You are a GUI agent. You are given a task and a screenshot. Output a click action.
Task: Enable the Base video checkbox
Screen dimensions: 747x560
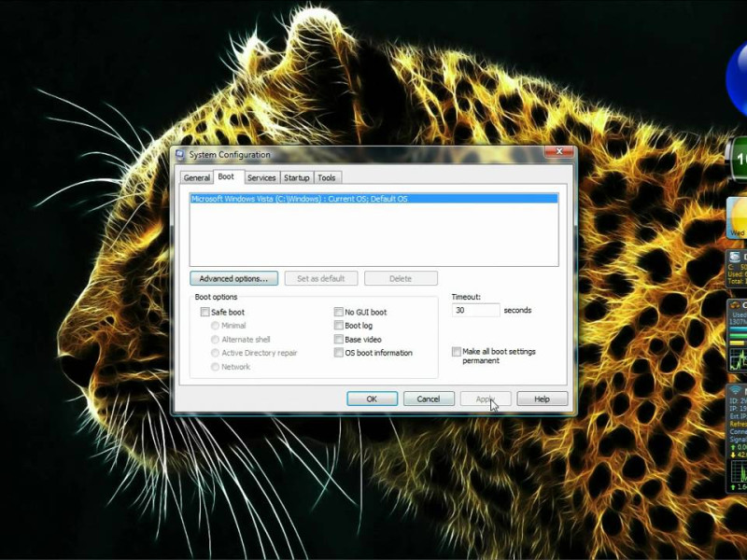pos(339,339)
